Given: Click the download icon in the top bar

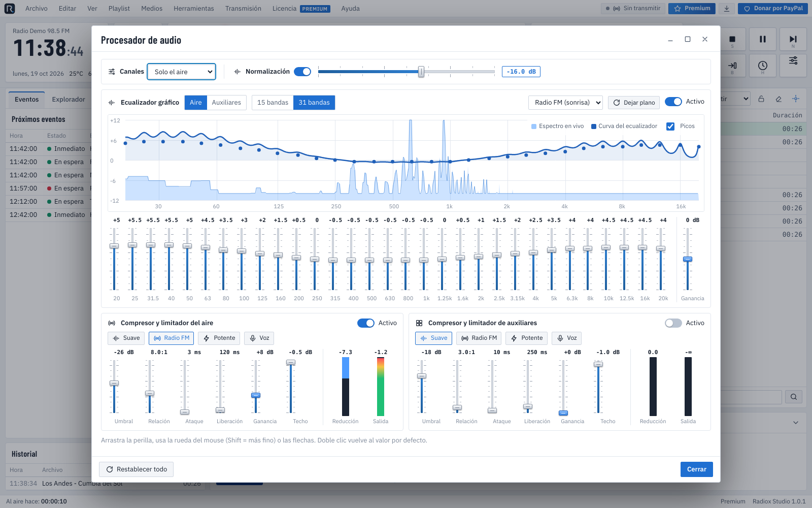Looking at the screenshot, I should click(x=727, y=9).
